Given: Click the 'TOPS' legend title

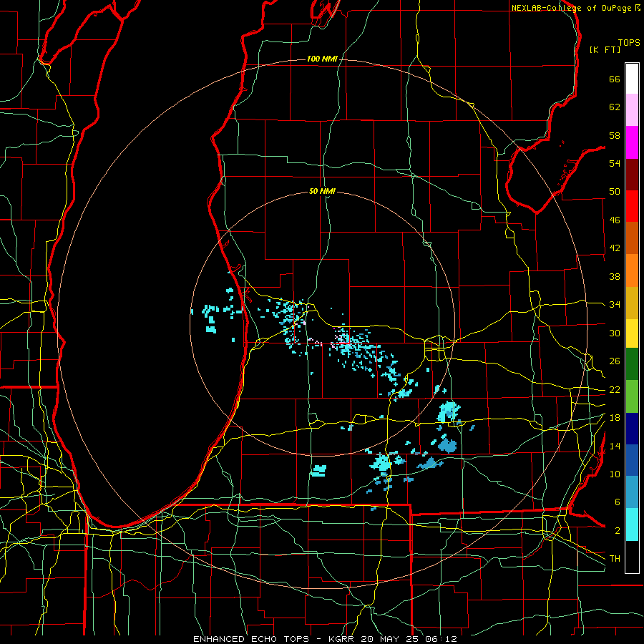Looking at the screenshot, I should pyautogui.click(x=629, y=43).
